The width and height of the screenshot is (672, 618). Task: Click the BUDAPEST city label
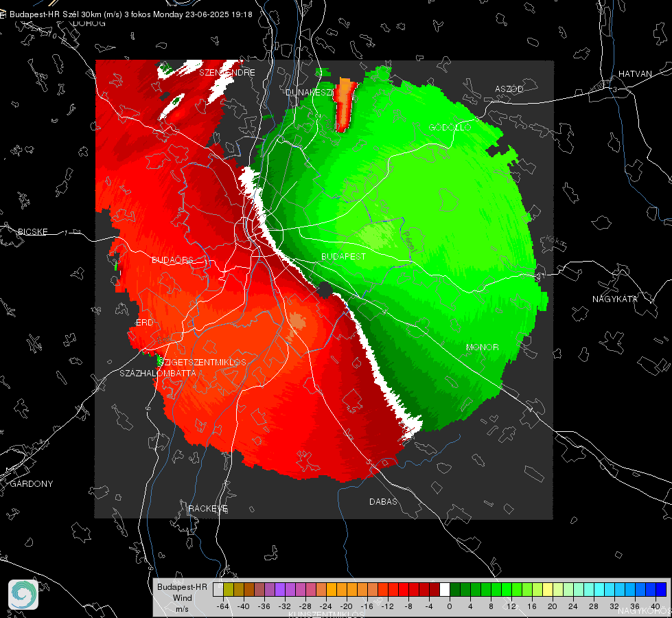coord(343,256)
